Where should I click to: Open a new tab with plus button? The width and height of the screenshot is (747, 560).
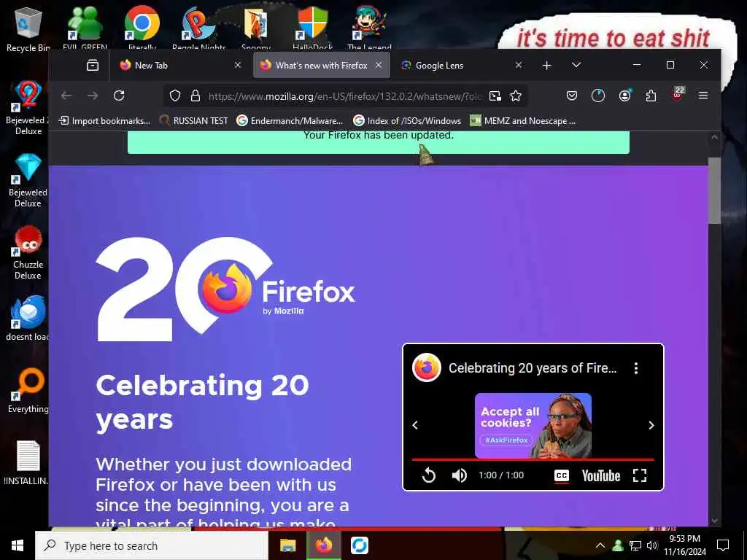[547, 65]
